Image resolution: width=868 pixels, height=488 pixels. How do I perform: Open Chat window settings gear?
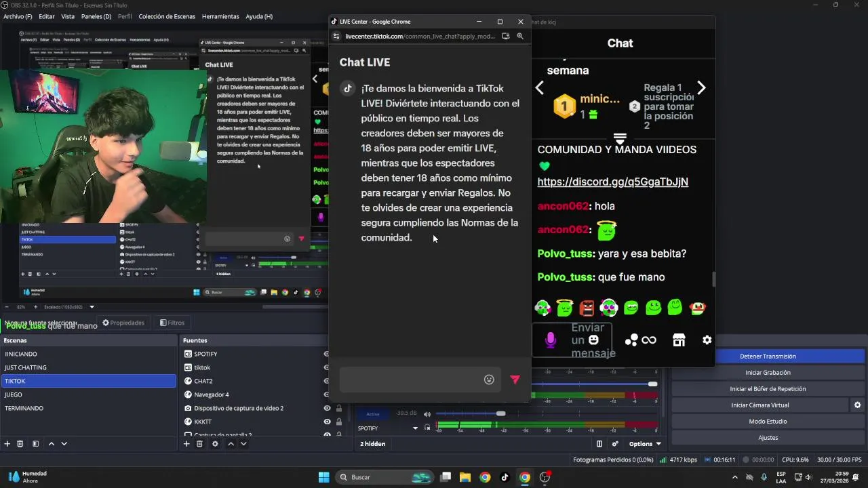(x=707, y=340)
